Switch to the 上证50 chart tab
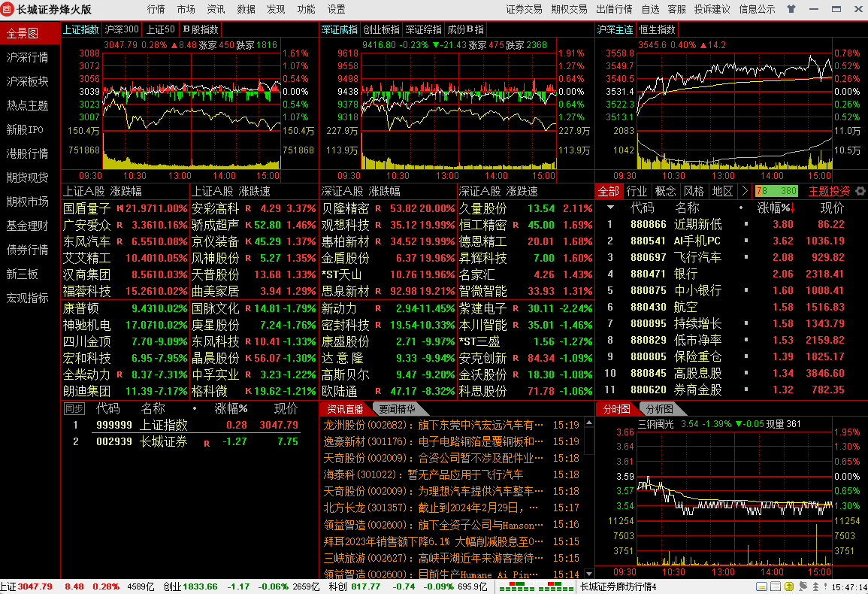 [161, 29]
